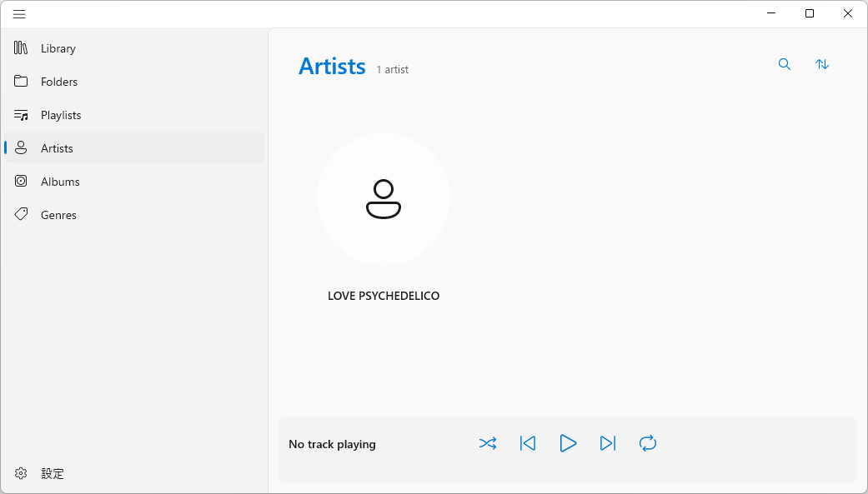Go back to previous track
The height and width of the screenshot is (494, 868).
(x=528, y=443)
